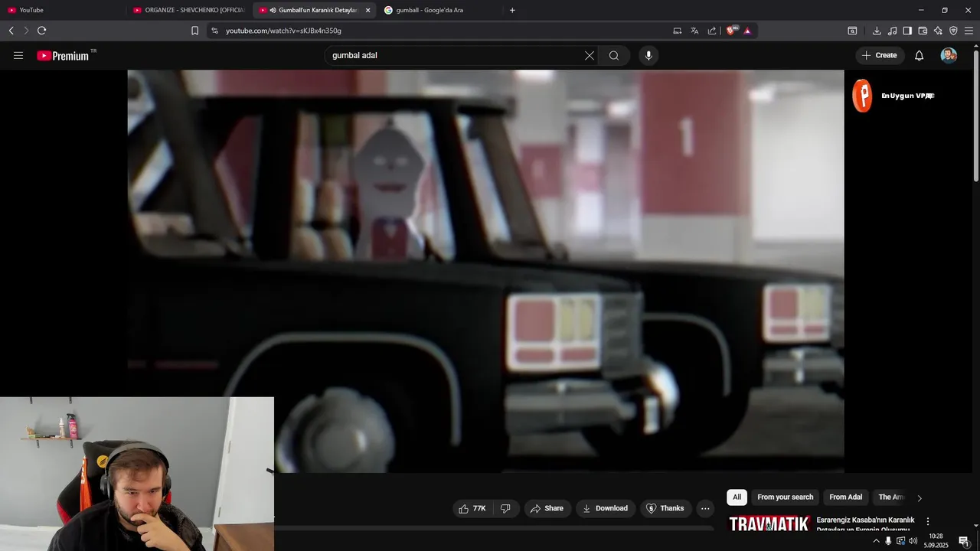Download the video

coord(605,508)
